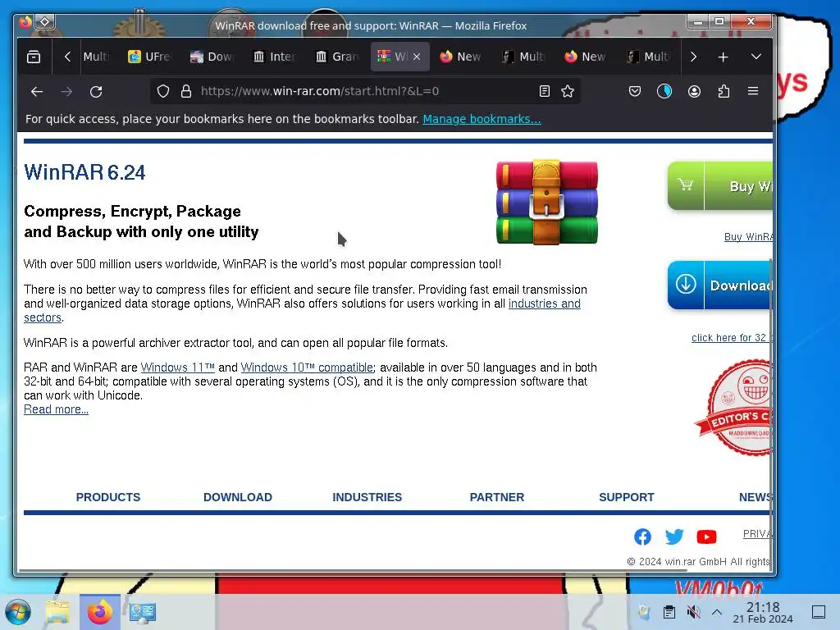Image resolution: width=840 pixels, height=630 pixels.
Task: Open tracking protection shield icon
Action: pos(163,92)
